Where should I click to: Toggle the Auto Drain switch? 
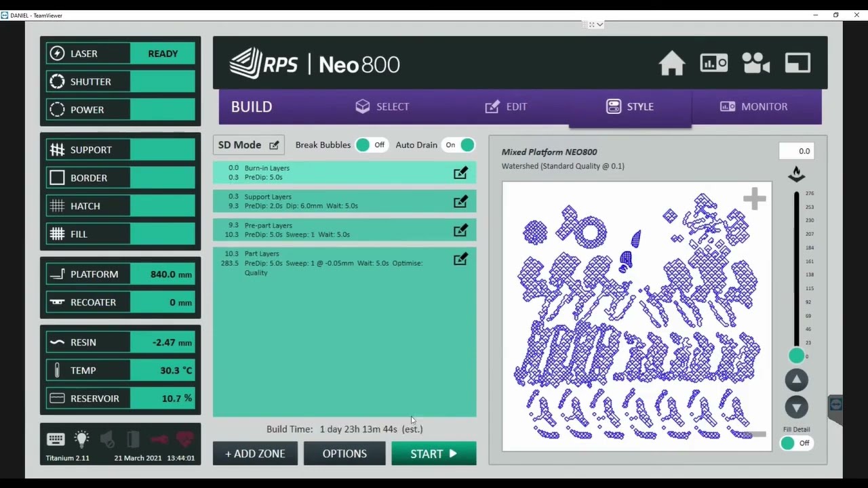click(x=458, y=145)
